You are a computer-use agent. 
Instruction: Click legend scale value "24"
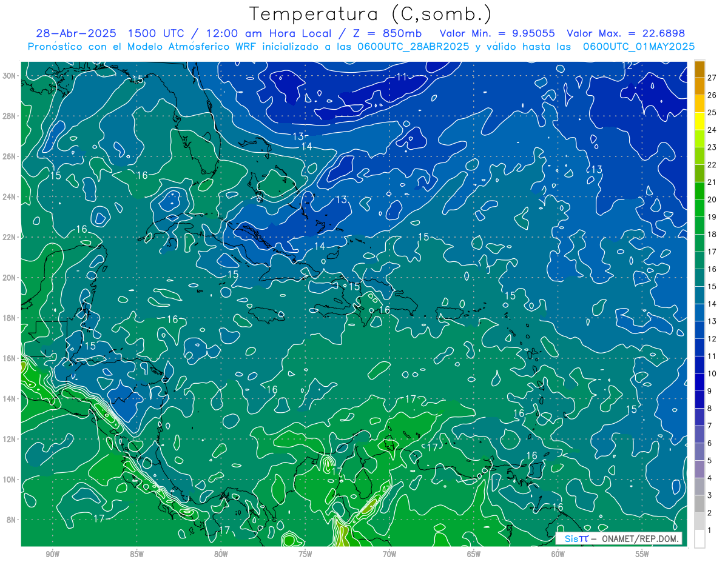coord(712,130)
